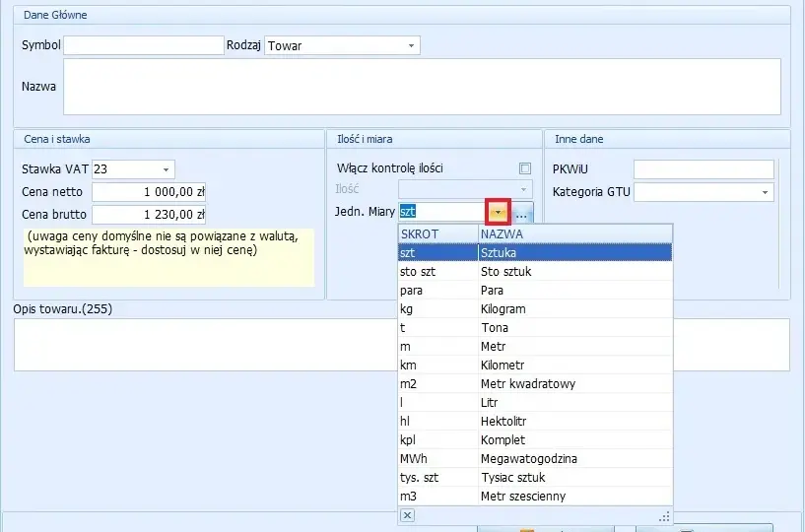The width and height of the screenshot is (805, 532).
Task: Choose Para from the unit list
Action: pos(535,290)
